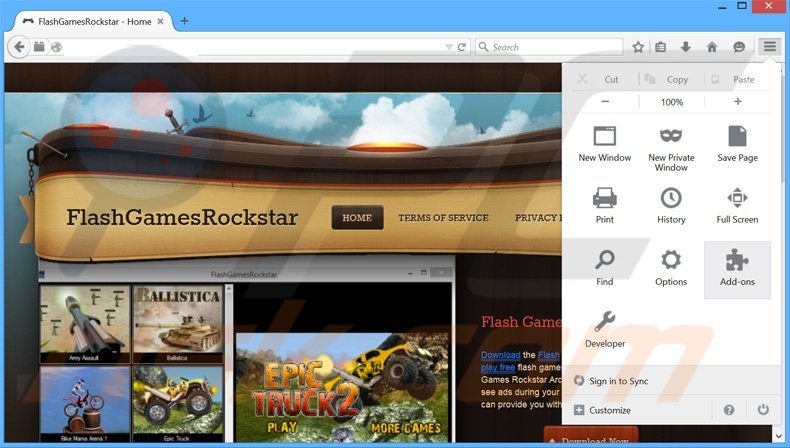
Task: Open Find in page
Action: point(605,268)
